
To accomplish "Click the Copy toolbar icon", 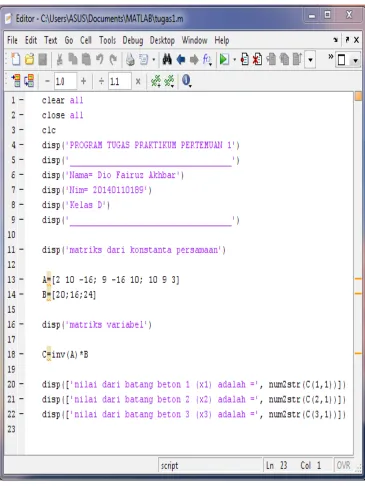I will 73,60.
